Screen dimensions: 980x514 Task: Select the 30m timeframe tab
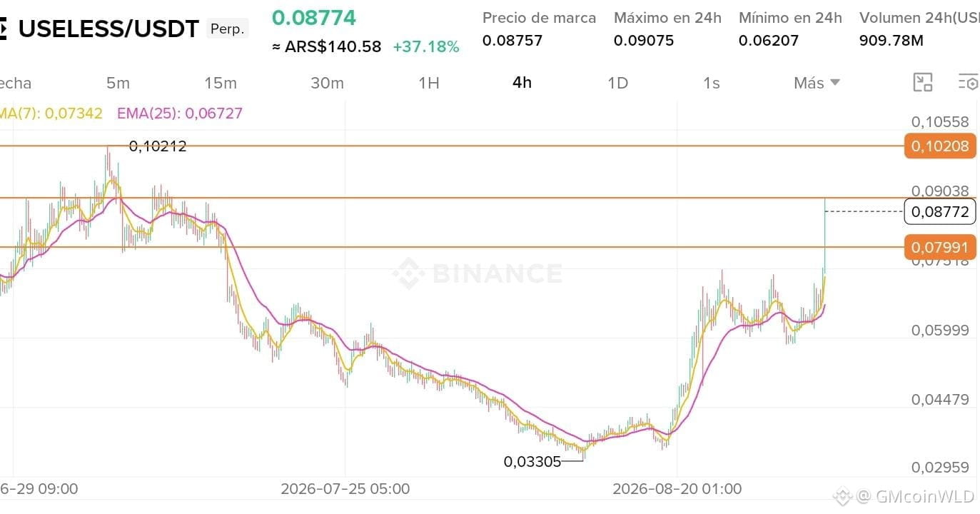(x=327, y=83)
